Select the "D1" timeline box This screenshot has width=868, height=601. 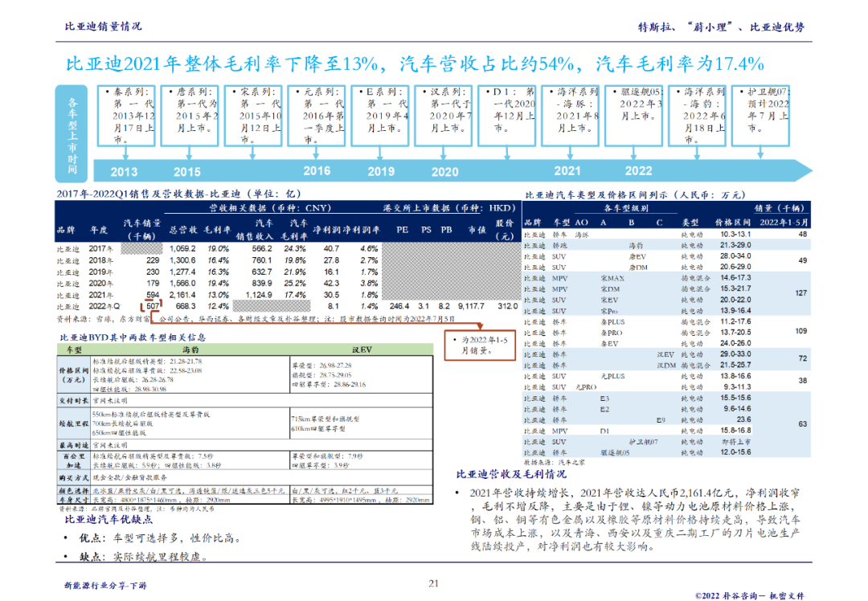(x=507, y=116)
